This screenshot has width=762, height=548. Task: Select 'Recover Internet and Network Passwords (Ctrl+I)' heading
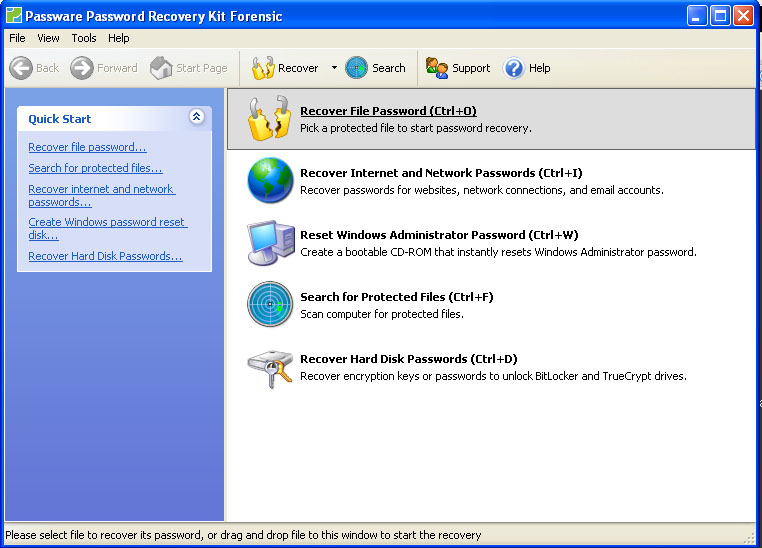[441, 173]
